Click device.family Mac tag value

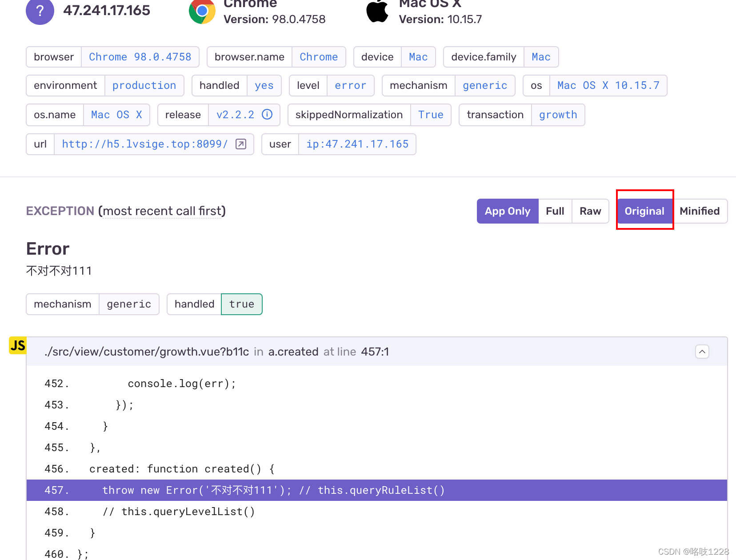(541, 57)
